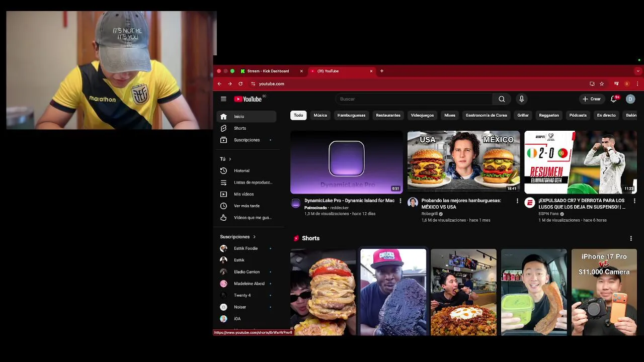Screen dimensions: 644x362
Task: Click the install app icon in address bar
Action: coord(592,84)
